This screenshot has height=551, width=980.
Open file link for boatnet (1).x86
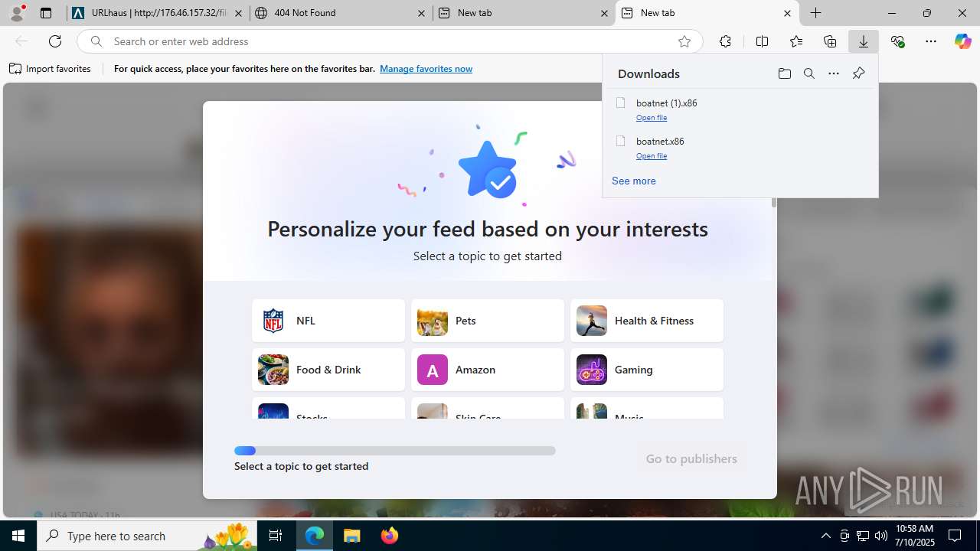coord(652,118)
